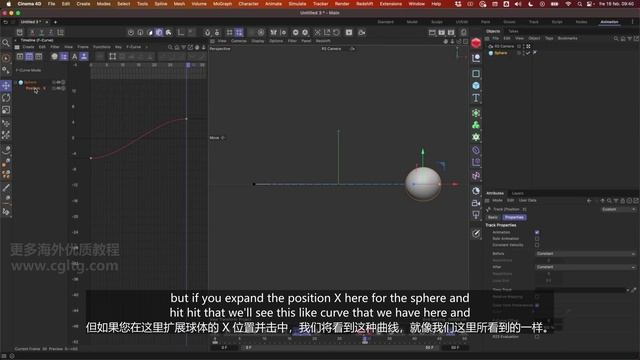Open the Animate menu in menu bar

click(x=273, y=4)
